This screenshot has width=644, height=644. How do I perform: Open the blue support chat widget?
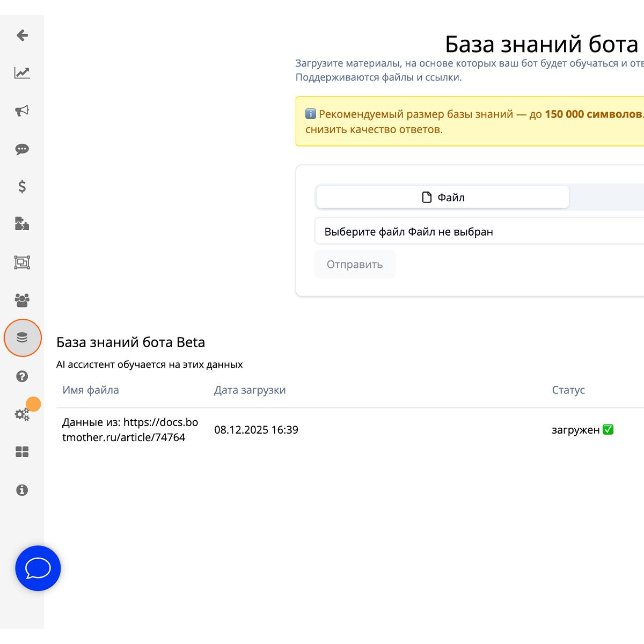(38, 568)
